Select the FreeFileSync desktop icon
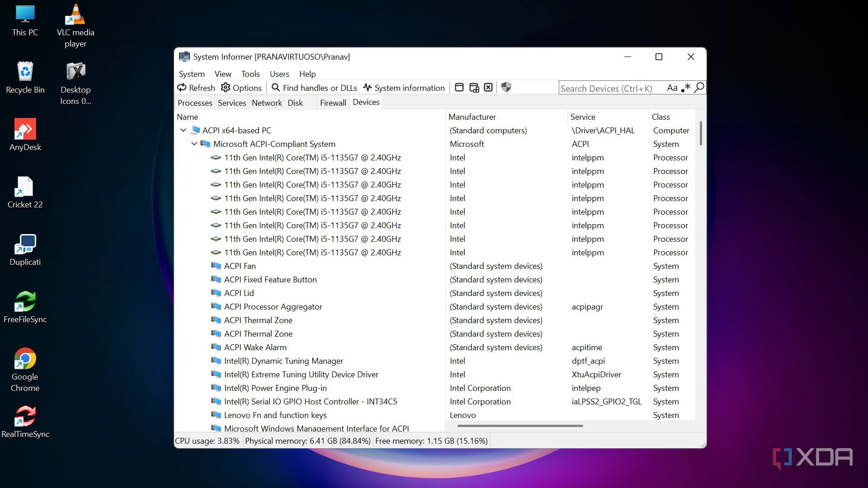This screenshot has width=868, height=488. pyautogui.click(x=25, y=307)
